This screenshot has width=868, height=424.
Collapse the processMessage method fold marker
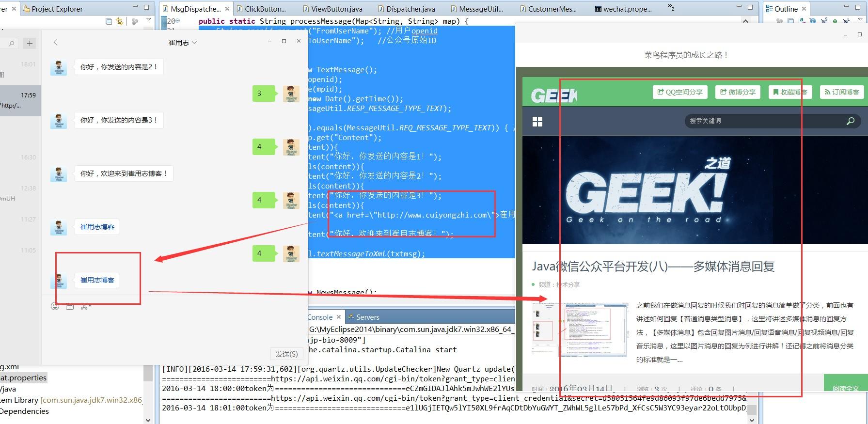[178, 21]
